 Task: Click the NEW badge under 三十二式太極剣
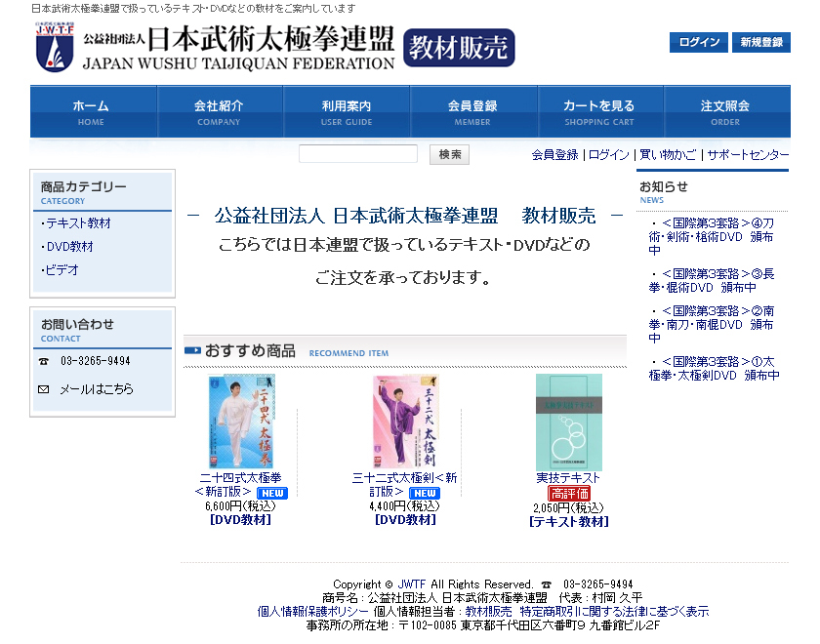click(425, 493)
